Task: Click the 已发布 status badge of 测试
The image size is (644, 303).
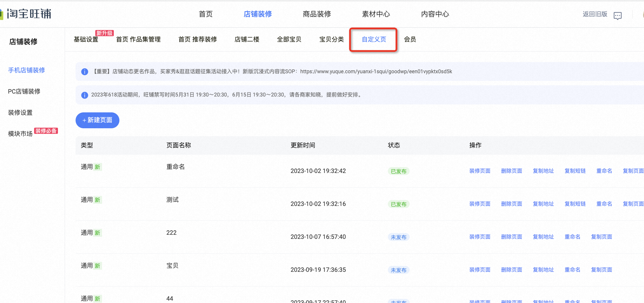Action: [398, 204]
